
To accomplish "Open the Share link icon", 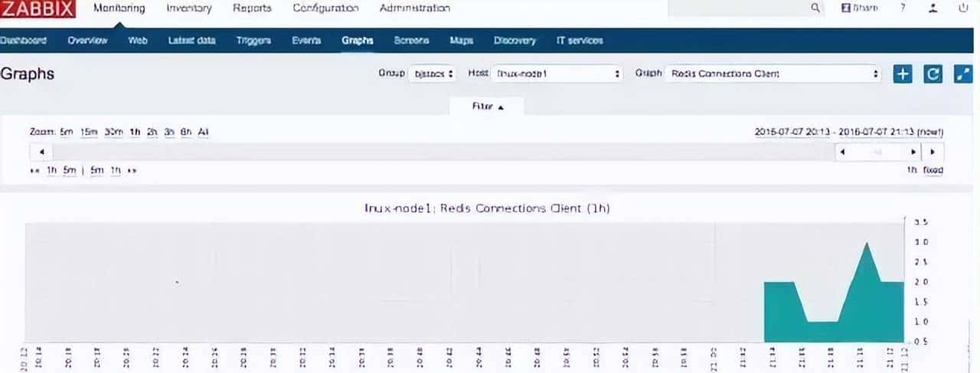I will click(x=859, y=8).
